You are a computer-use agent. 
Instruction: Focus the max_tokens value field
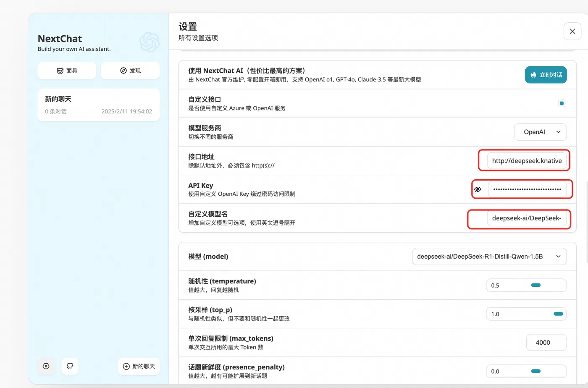pos(546,343)
